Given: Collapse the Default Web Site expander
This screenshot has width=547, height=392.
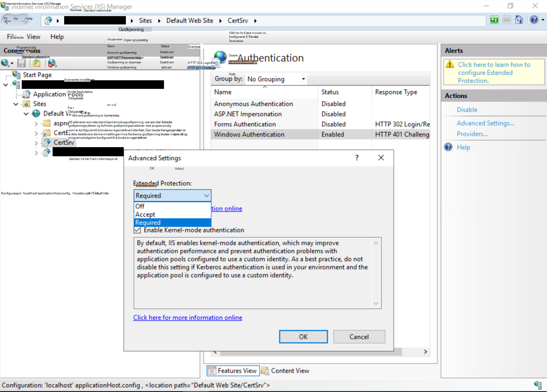Looking at the screenshot, I should [x=26, y=114].
